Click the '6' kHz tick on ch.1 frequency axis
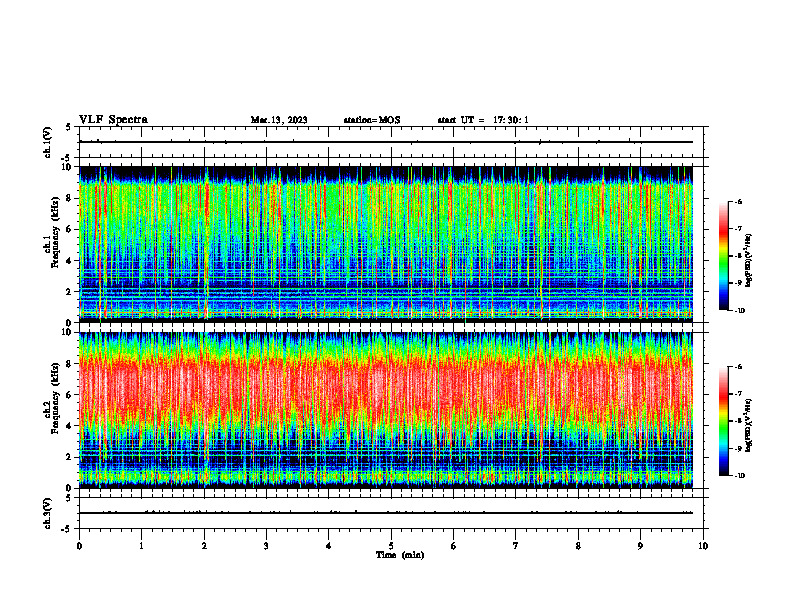792x612 pixels. (x=69, y=229)
